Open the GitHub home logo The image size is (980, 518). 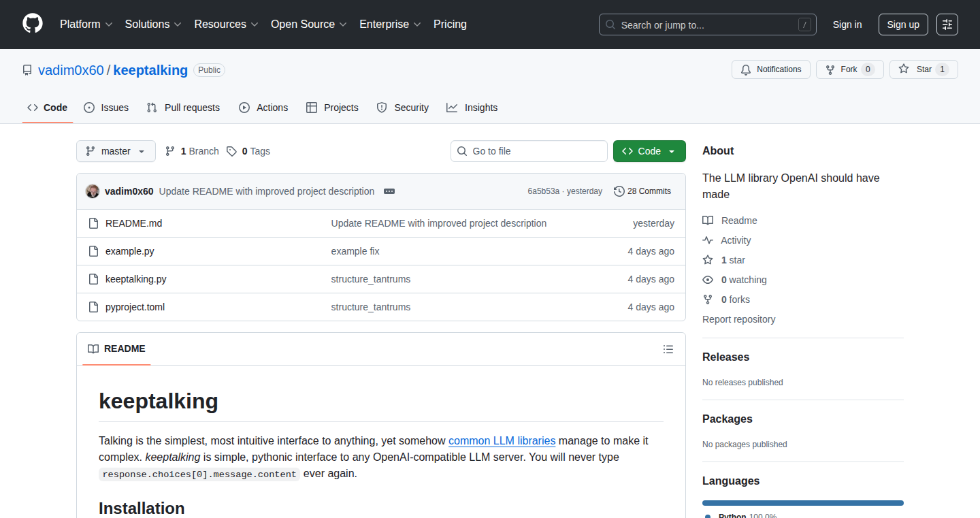33,24
